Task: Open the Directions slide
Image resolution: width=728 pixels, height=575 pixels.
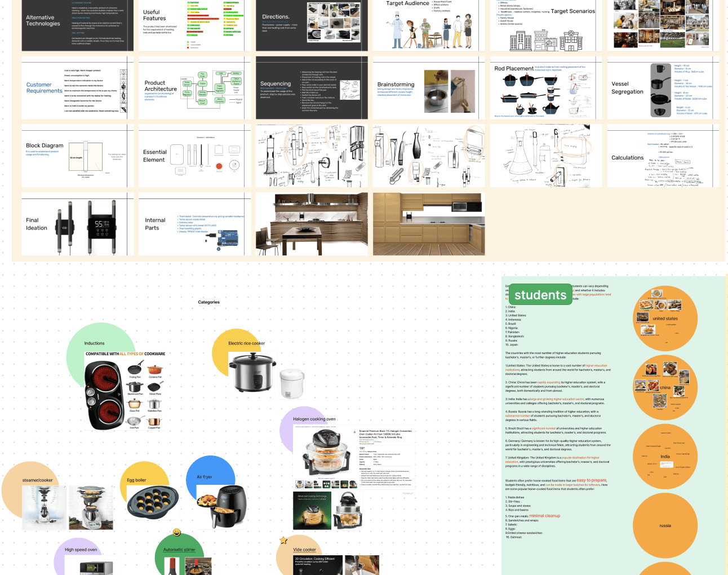Action: [x=312, y=25]
